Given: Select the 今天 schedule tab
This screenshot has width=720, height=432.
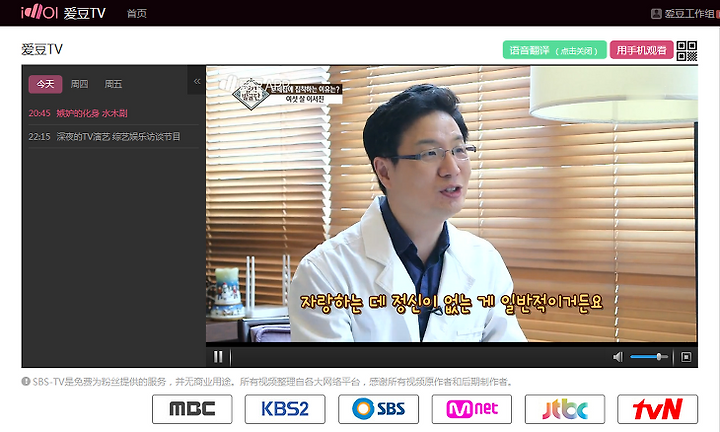Looking at the screenshot, I should click(45, 84).
